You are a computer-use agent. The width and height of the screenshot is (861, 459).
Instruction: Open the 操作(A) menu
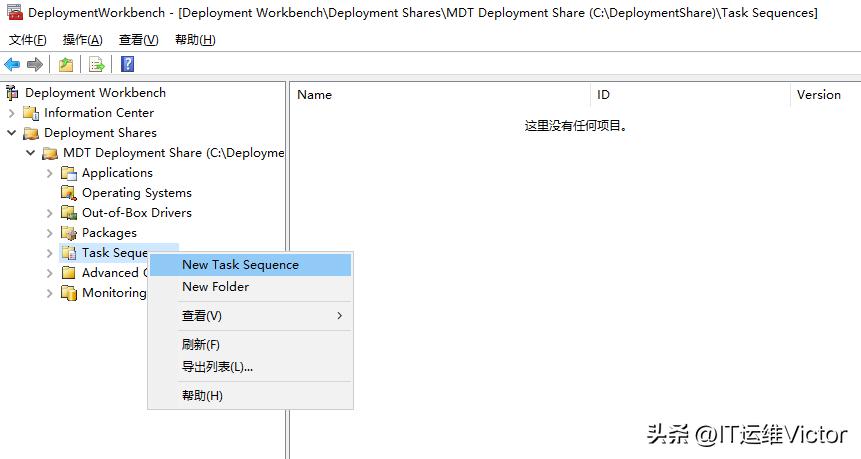[83, 40]
